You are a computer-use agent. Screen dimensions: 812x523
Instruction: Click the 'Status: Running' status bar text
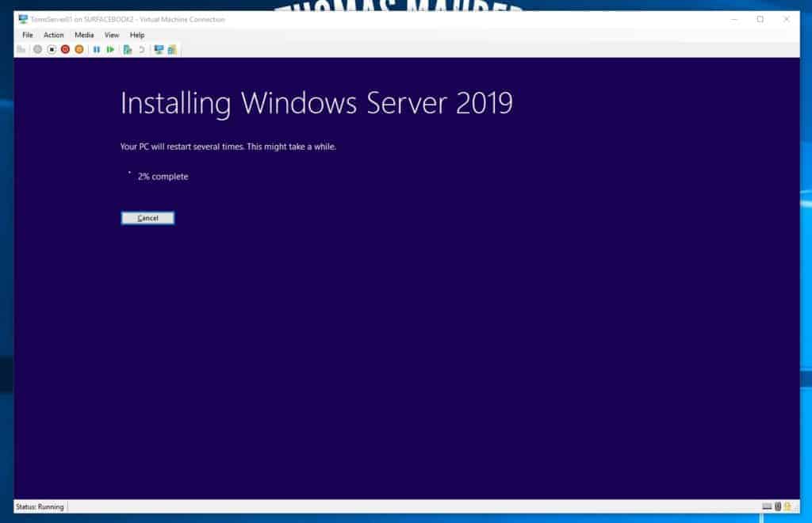pyautogui.click(x=40, y=507)
